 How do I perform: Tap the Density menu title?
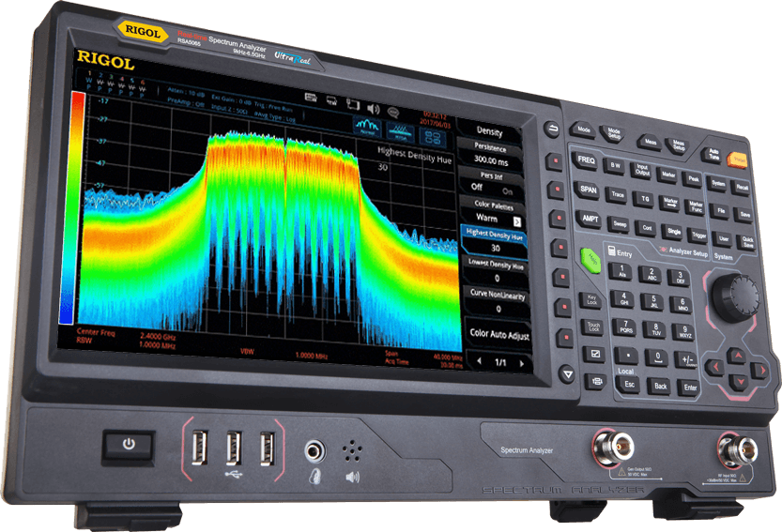pos(490,131)
